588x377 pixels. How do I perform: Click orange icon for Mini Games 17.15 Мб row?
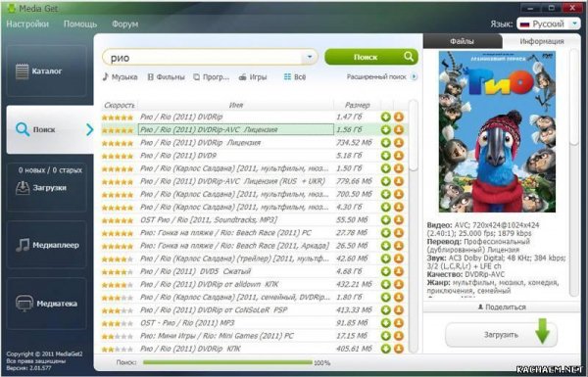399,336
